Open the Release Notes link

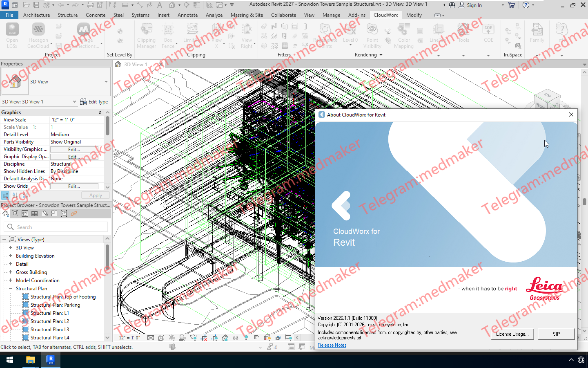[332, 345]
